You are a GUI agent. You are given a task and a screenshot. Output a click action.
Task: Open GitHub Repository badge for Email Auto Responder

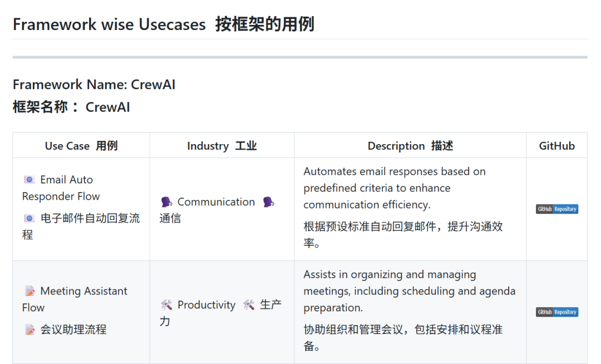pos(557,209)
